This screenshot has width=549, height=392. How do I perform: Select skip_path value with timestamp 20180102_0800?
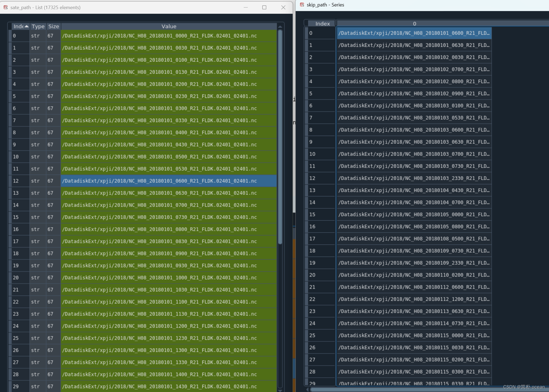click(x=414, y=81)
